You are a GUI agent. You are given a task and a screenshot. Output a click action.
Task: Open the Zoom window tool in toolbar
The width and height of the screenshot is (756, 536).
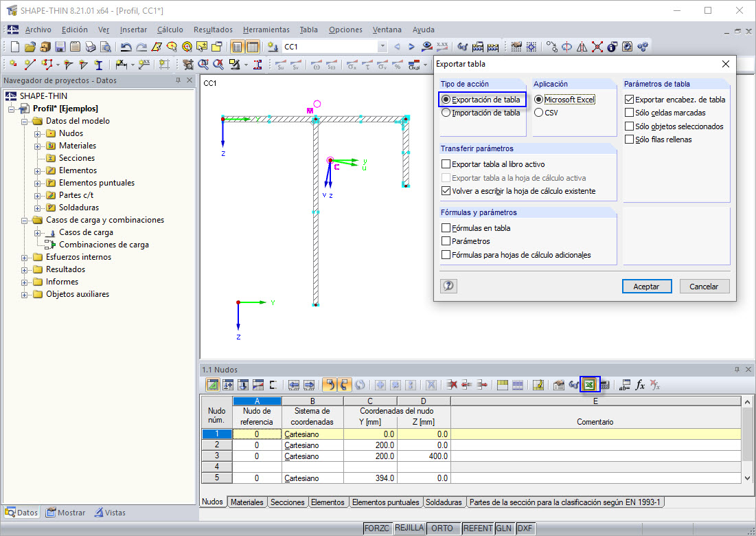(203, 64)
